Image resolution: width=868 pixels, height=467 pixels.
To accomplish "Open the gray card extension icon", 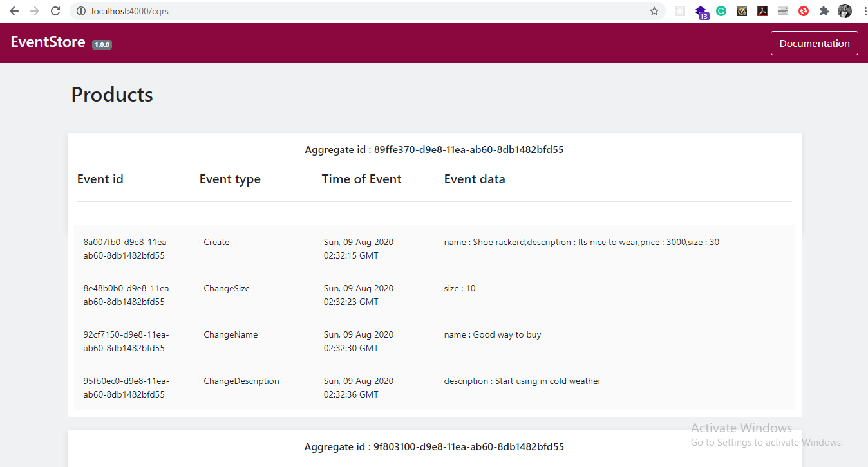I will point(783,11).
